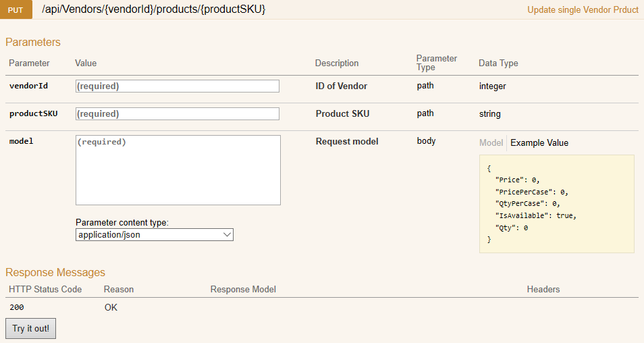Select the OK reason text
This screenshot has width=644, height=343.
[111, 307]
